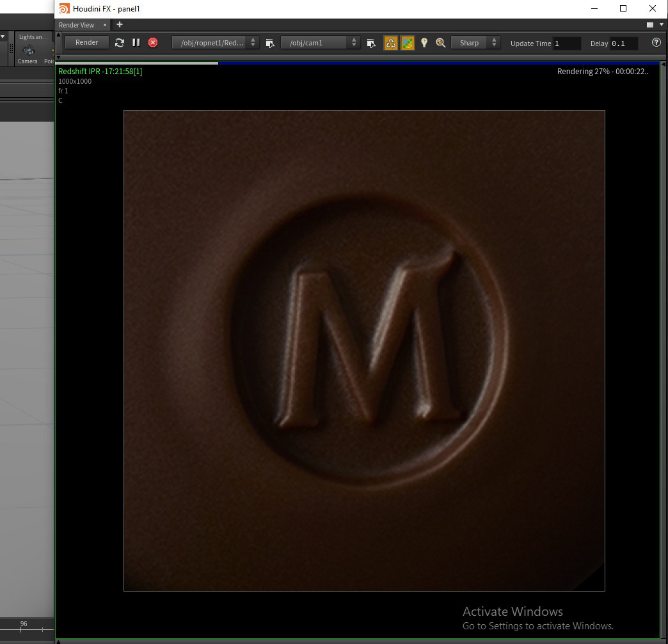Click the light bulb icon
Screen dimensions: 668x644
pos(424,43)
